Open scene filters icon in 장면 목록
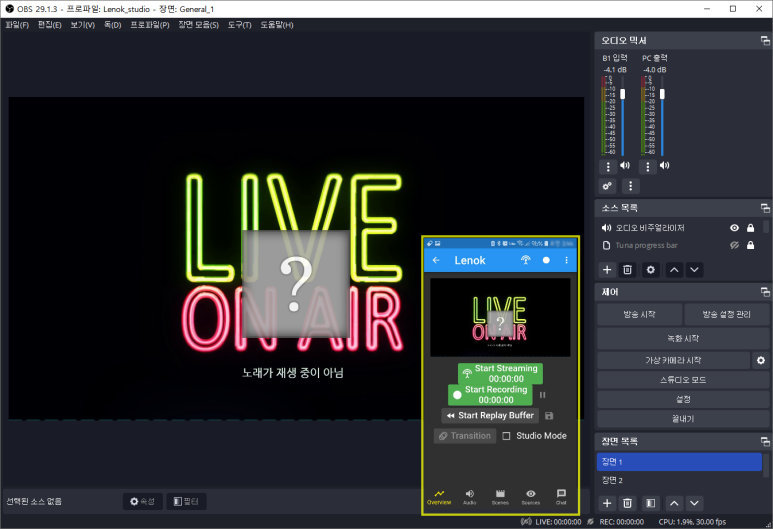This screenshot has width=773, height=529. coord(651,503)
